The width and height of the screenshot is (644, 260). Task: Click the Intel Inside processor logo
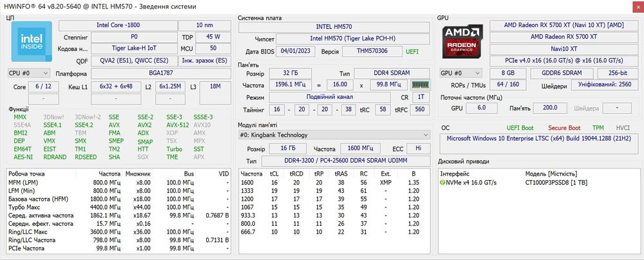tap(32, 41)
